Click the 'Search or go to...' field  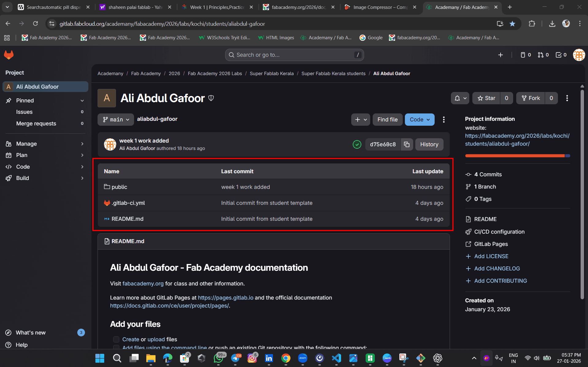pyautogui.click(x=294, y=55)
